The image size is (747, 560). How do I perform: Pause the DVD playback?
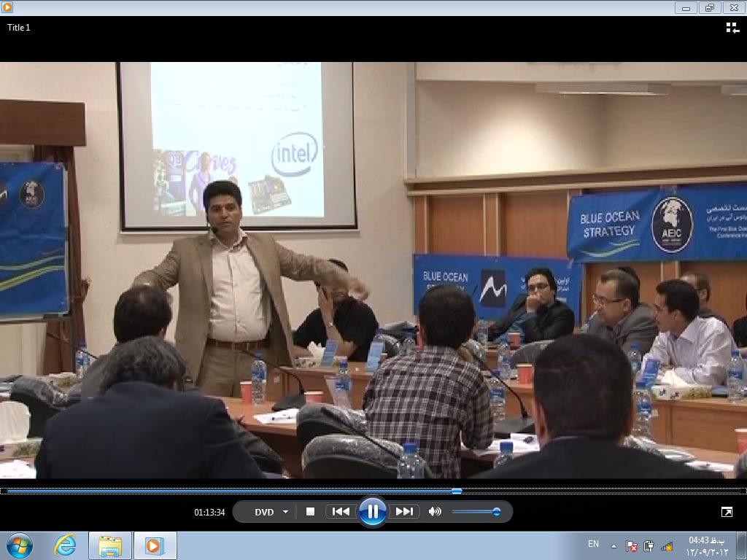pyautogui.click(x=373, y=511)
